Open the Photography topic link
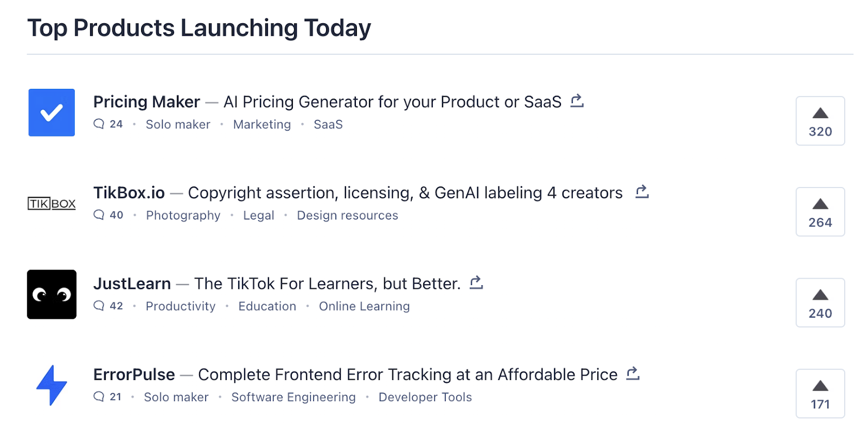Screen dimensions: 868x438 pos(183,216)
